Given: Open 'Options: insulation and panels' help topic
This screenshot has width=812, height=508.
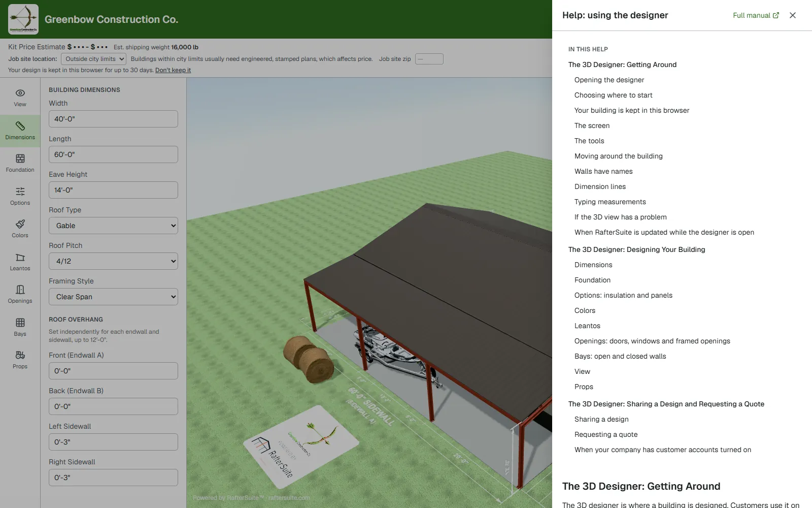Looking at the screenshot, I should click(623, 295).
